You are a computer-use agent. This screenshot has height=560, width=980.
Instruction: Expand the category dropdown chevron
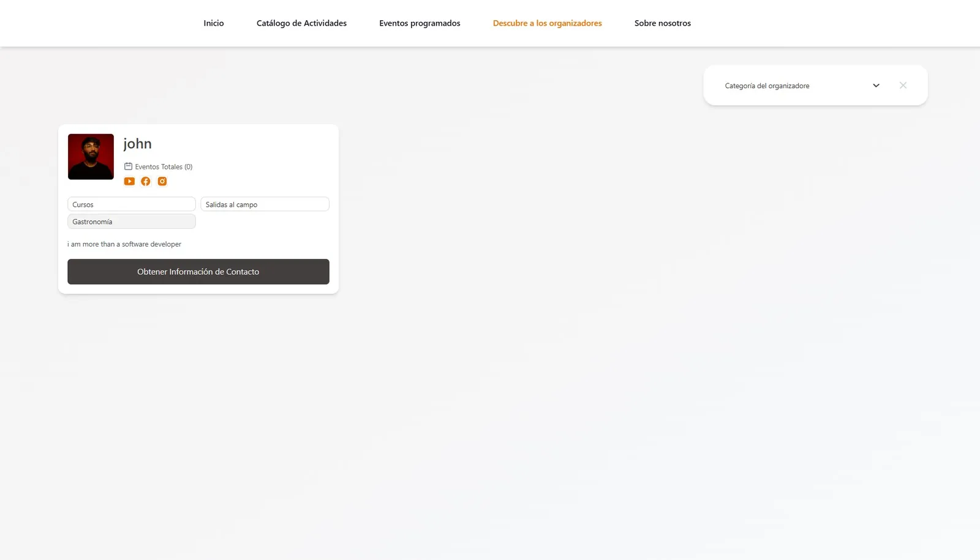coord(876,86)
